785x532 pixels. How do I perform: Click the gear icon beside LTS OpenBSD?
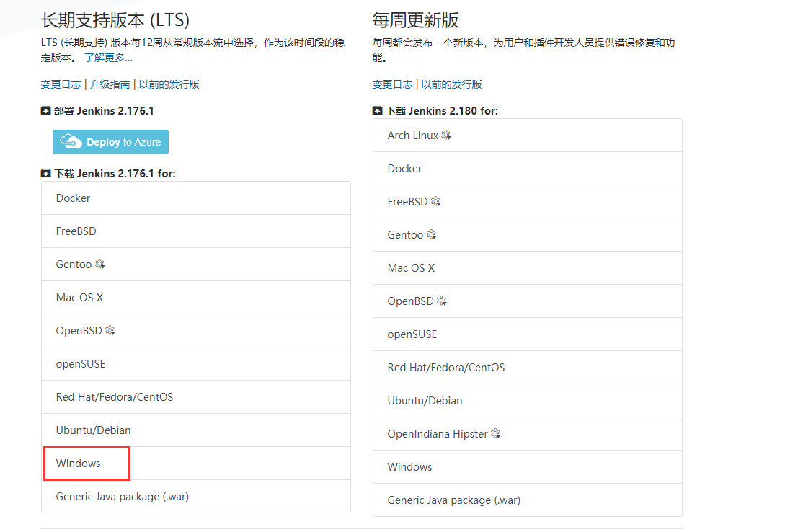(110, 330)
